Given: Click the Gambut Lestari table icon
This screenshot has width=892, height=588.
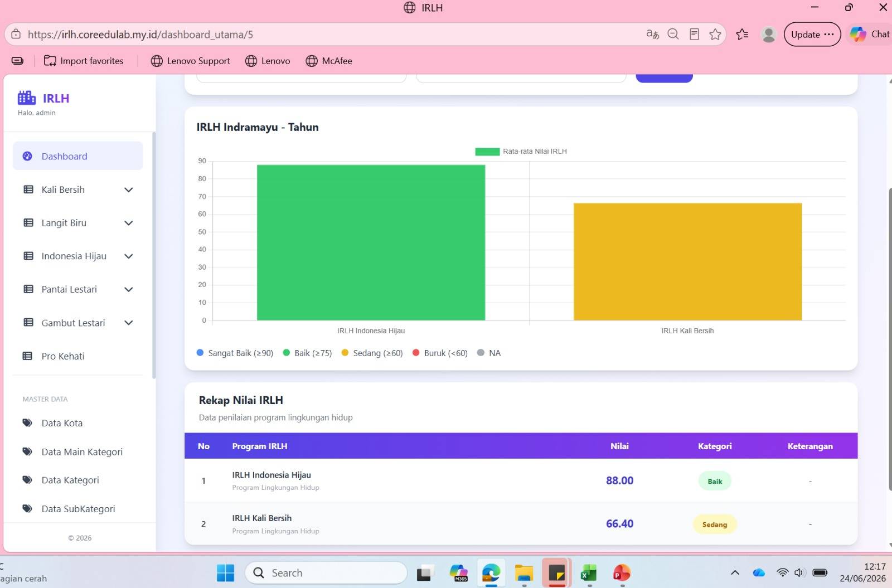Looking at the screenshot, I should (x=28, y=323).
